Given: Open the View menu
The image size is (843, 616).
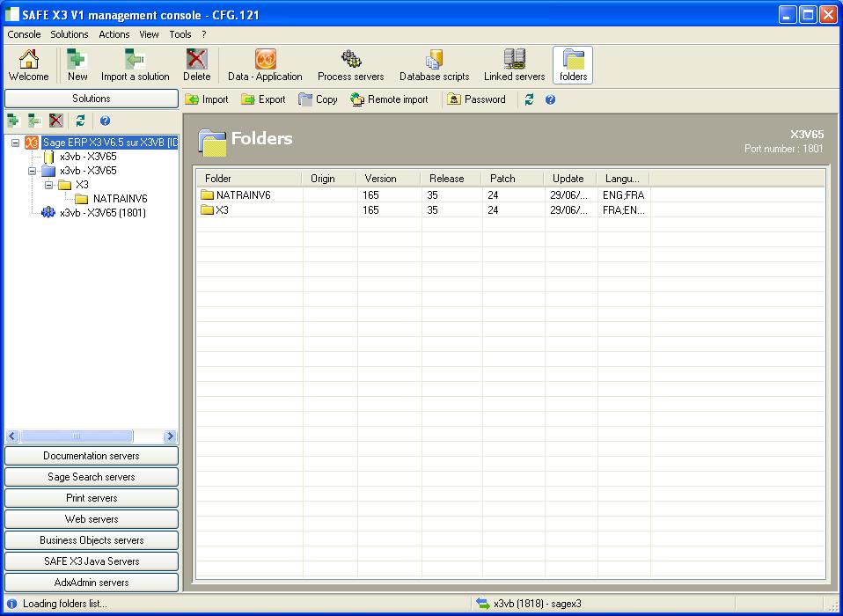Looking at the screenshot, I should tap(149, 34).
